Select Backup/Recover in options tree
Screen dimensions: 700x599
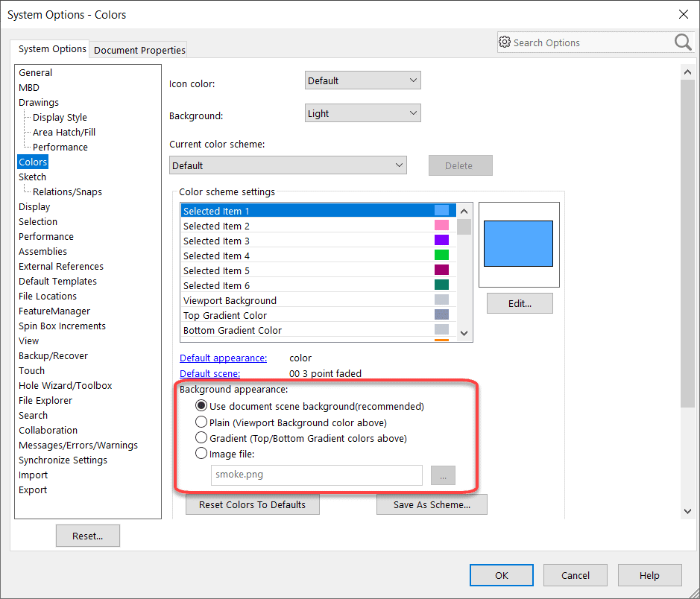[x=53, y=355]
